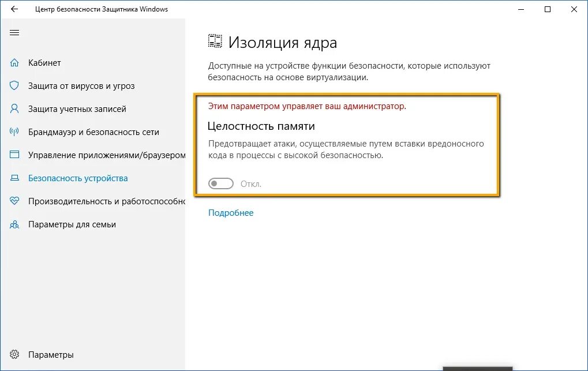Select Управление приложениями/браузером
This screenshot has width=588, height=371.
[107, 155]
